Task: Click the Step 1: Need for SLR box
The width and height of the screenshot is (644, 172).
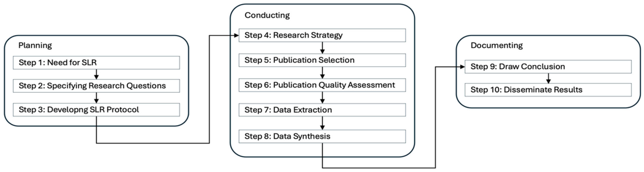Action: (96, 63)
